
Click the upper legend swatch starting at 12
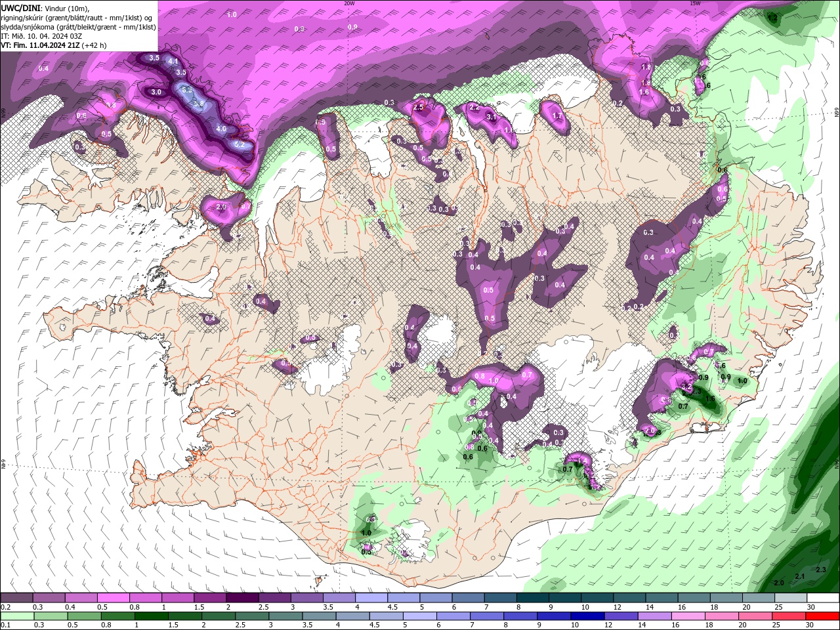tap(630, 598)
